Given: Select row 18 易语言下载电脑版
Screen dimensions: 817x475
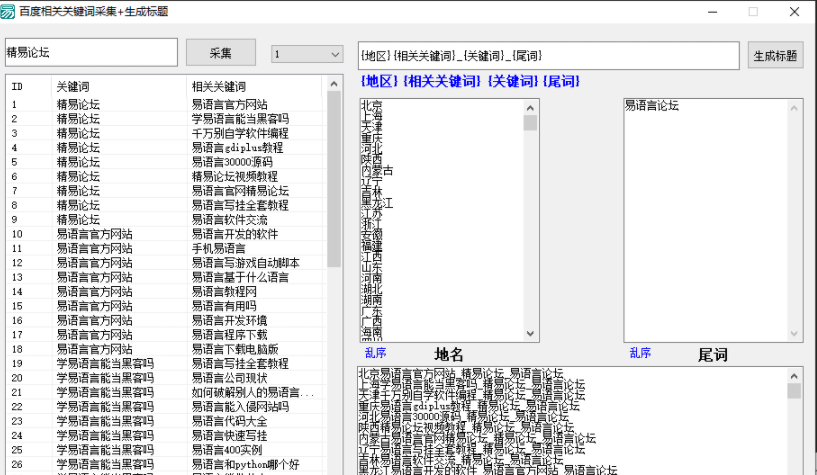Looking at the screenshot, I should point(167,349).
